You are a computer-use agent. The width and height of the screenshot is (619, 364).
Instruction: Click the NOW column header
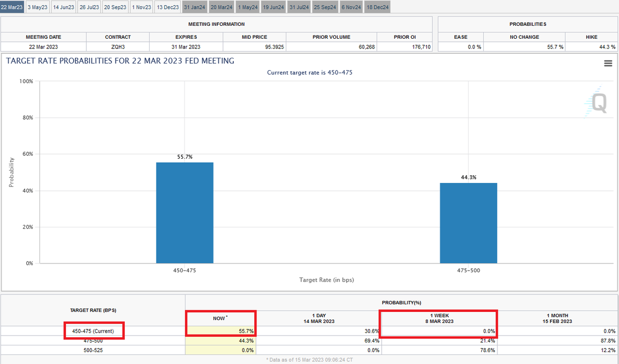[x=220, y=318]
